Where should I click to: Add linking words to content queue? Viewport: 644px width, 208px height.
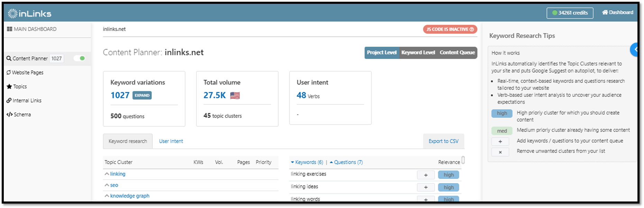pyautogui.click(x=426, y=199)
